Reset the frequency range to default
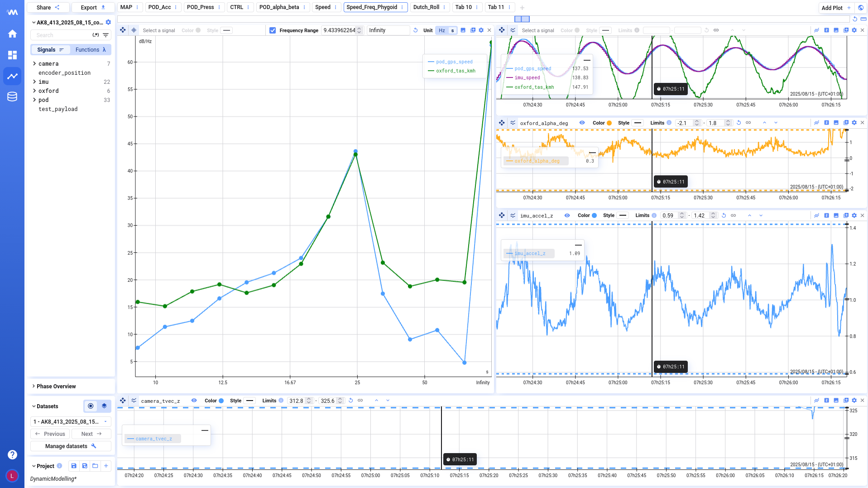 415,30
